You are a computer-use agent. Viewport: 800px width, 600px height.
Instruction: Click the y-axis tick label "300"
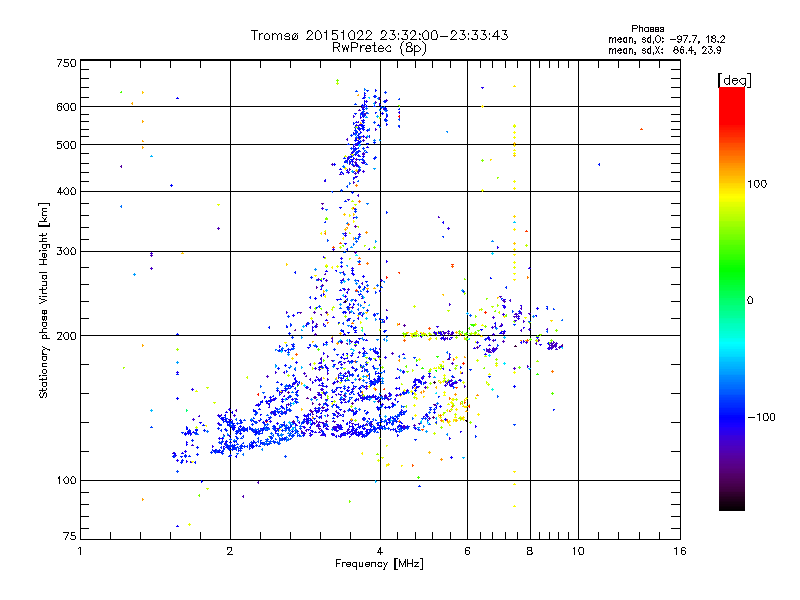coord(66,252)
